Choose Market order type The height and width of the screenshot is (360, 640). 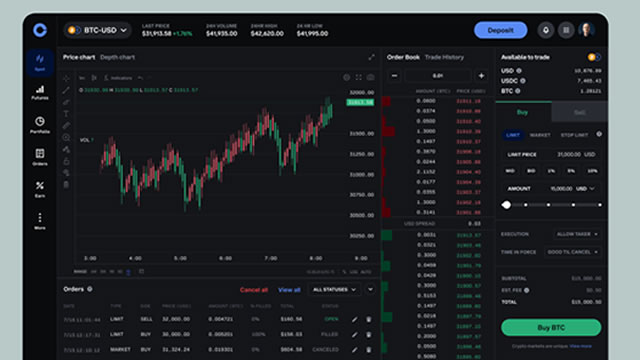[540, 135]
